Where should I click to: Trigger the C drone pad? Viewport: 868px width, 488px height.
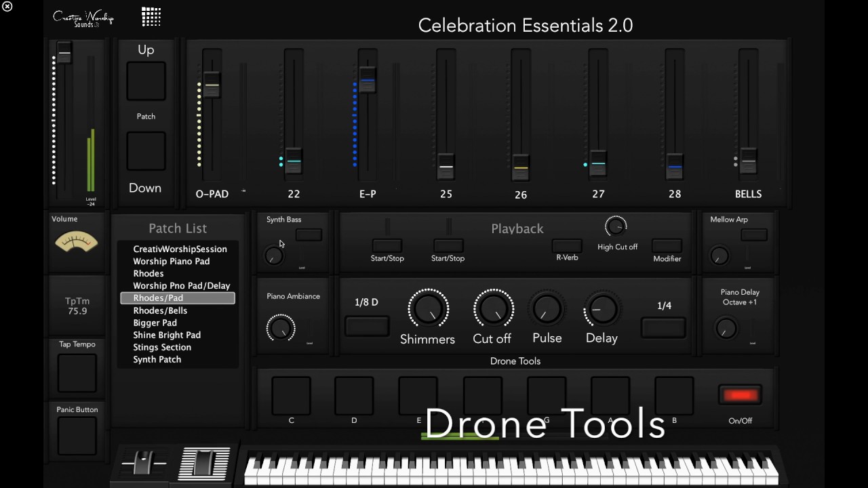[292, 396]
